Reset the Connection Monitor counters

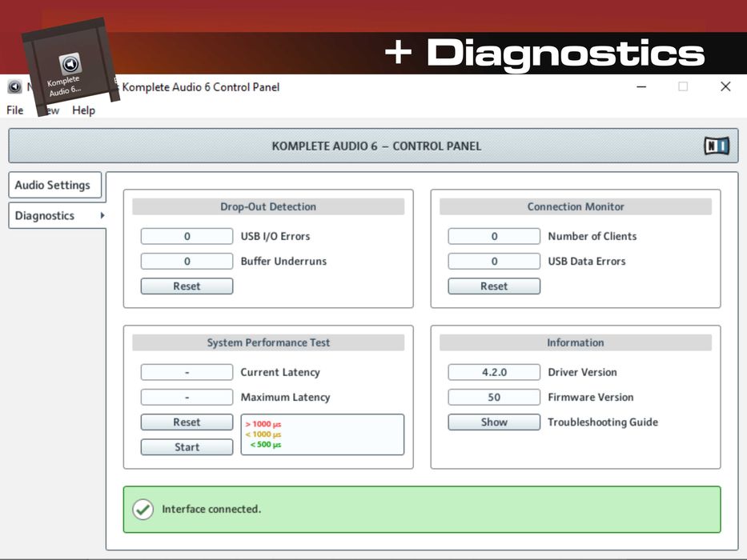click(x=494, y=286)
